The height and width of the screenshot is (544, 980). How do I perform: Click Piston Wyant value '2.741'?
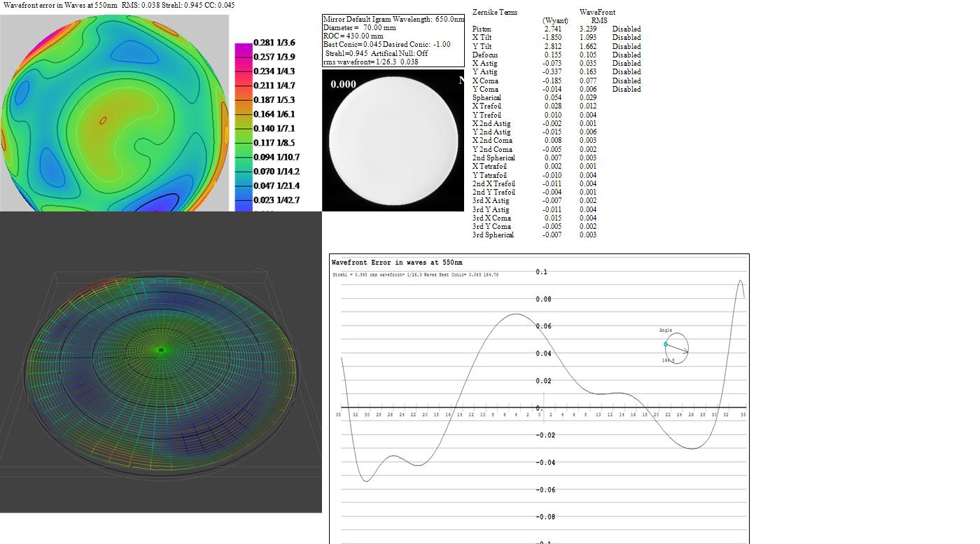[x=552, y=29]
